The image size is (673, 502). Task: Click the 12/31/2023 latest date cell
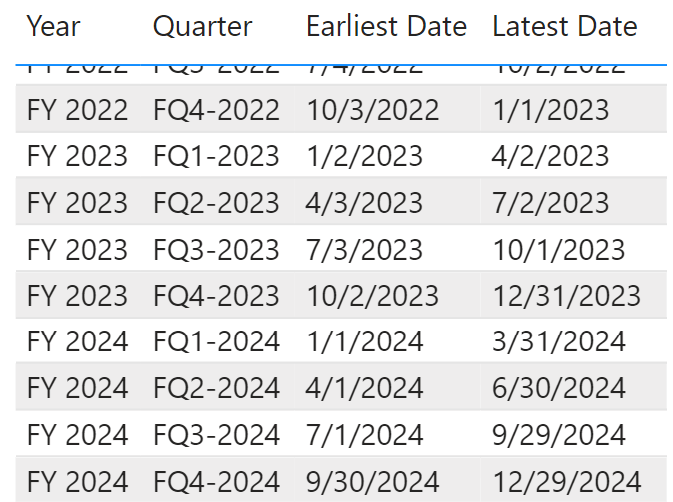click(567, 296)
